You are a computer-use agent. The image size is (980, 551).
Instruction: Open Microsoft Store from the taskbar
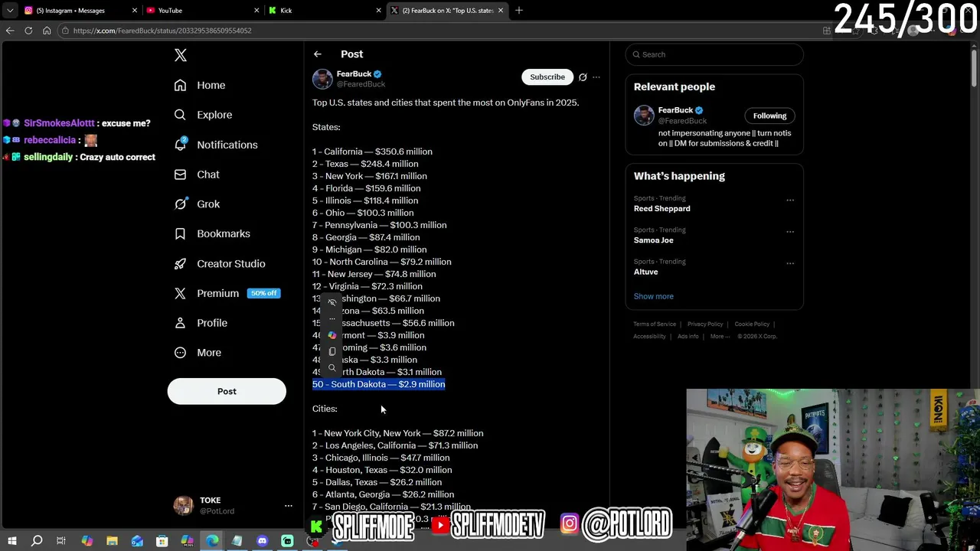[x=162, y=541]
